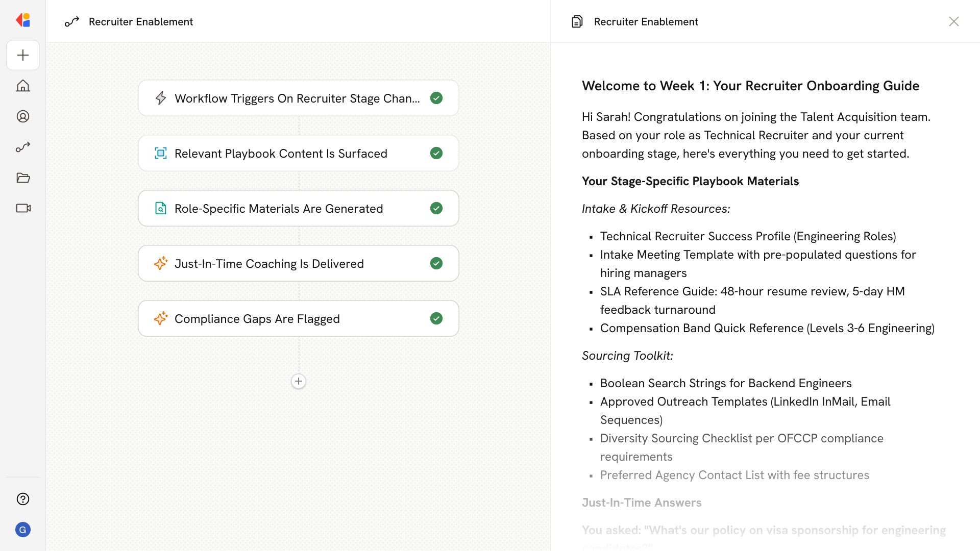Add a new step below the workflow
Viewport: 980px width, 551px height.
pyautogui.click(x=299, y=381)
